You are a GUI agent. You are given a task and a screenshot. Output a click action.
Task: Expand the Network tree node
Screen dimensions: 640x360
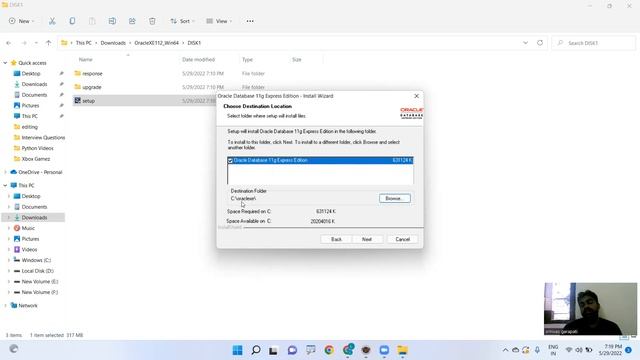point(5,305)
